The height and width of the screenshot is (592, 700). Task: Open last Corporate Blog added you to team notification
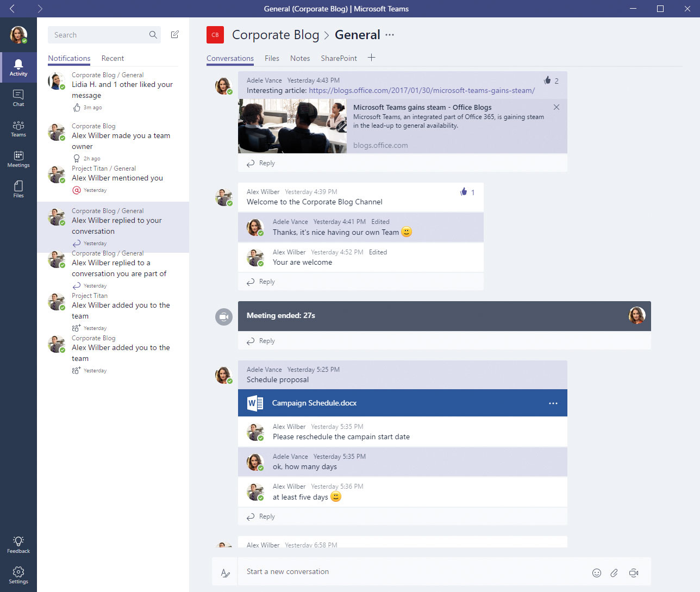point(113,354)
